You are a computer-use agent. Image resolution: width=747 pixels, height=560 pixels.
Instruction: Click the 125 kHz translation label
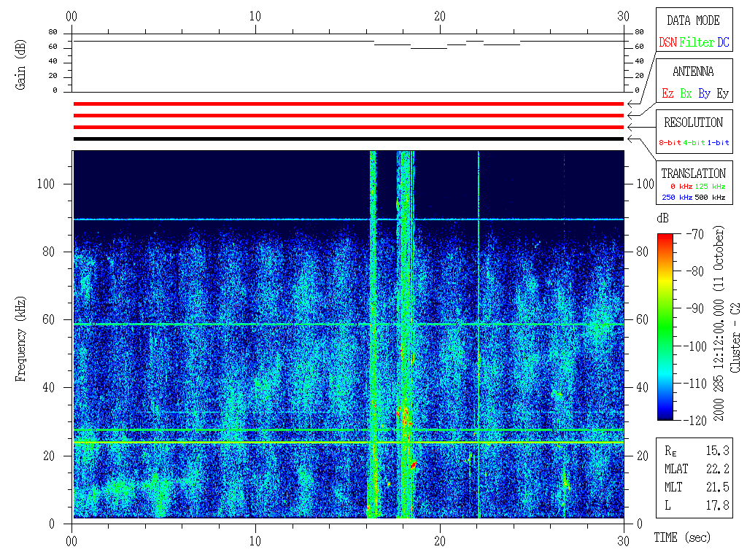(x=711, y=187)
